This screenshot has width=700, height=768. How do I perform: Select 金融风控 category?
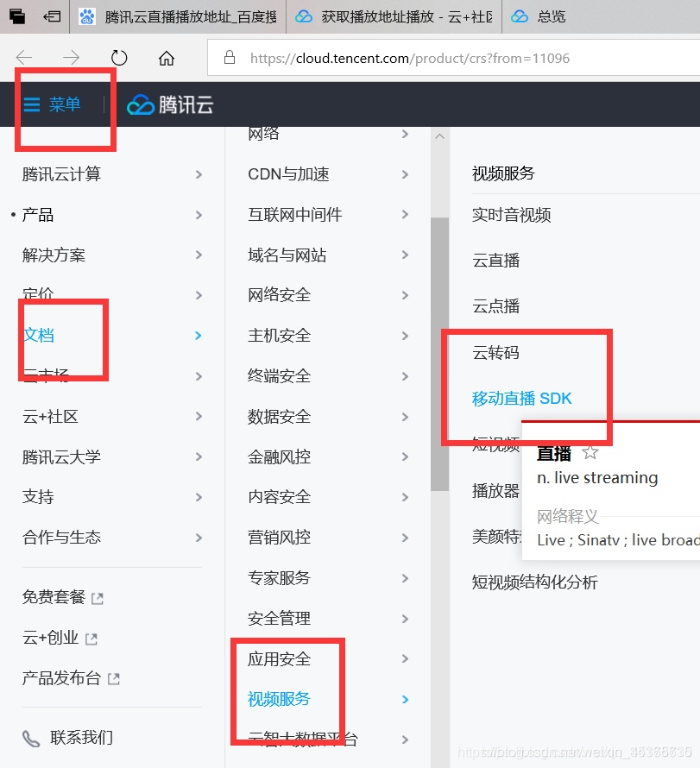[279, 457]
